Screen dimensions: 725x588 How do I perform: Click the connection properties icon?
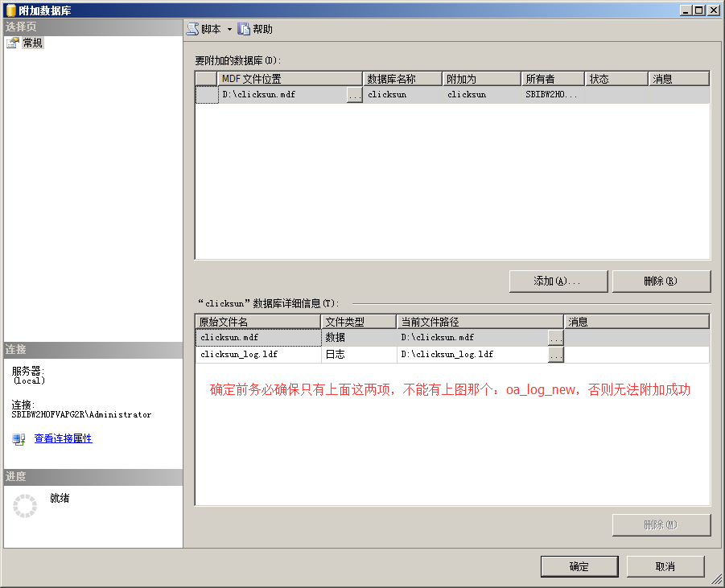19,439
